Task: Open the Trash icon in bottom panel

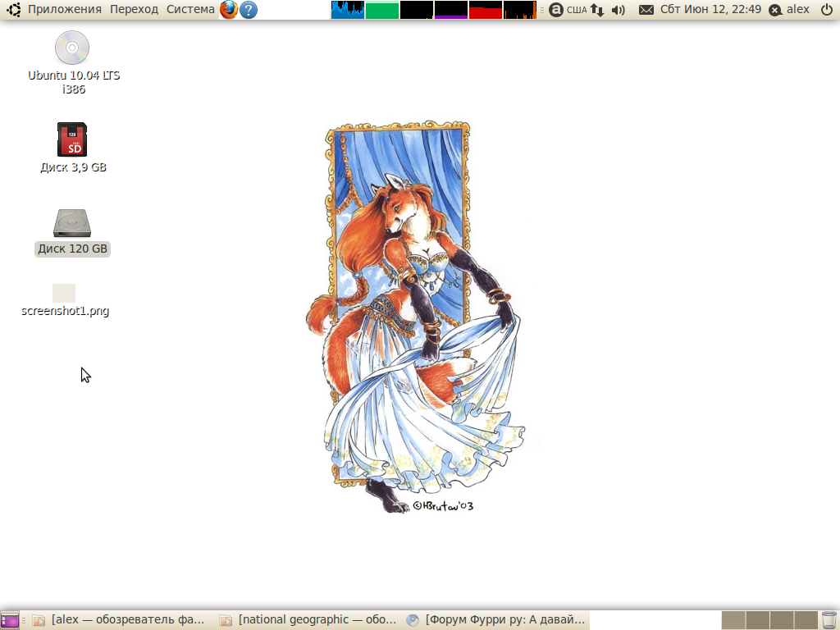Action: click(829, 620)
